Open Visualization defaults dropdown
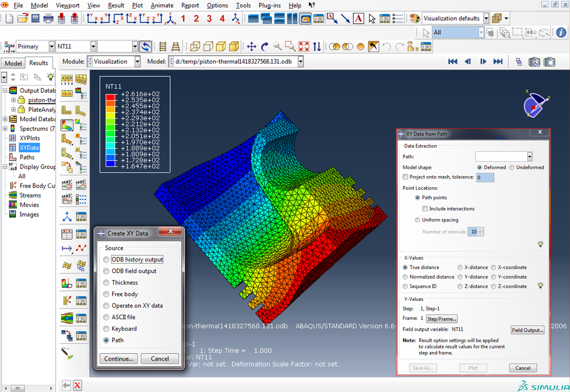This screenshot has width=570, height=392. click(x=486, y=18)
